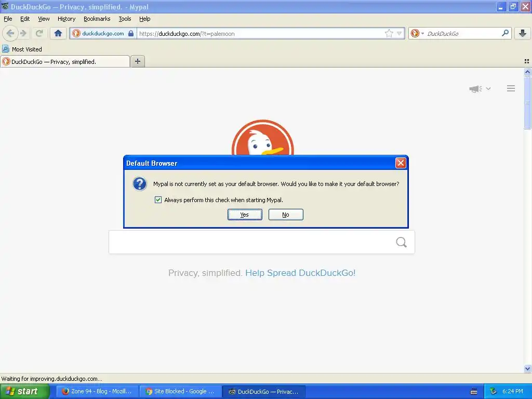Open the Downloads arrow button
532x399 pixels.
523,33
